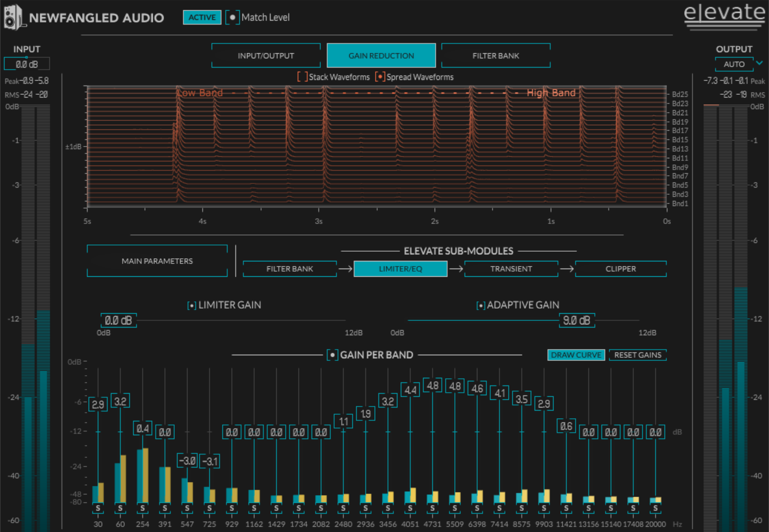Toggle the Adaptive Gain enable box
Viewport: 769px width, 532px height.
481,305
